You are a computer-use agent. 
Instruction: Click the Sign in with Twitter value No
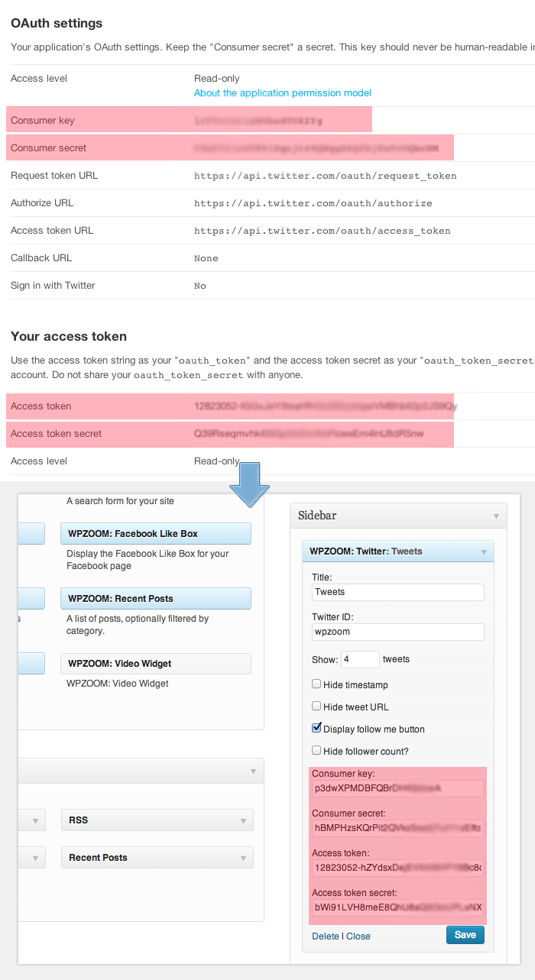coord(200,286)
